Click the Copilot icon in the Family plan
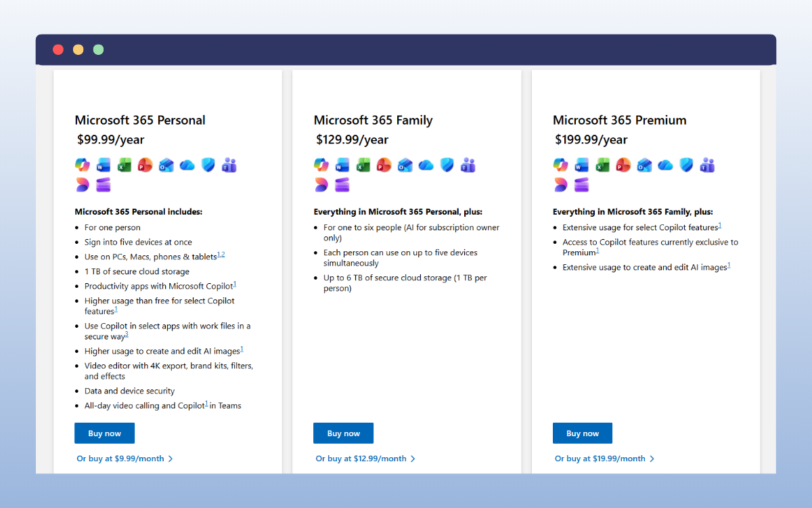 click(321, 165)
